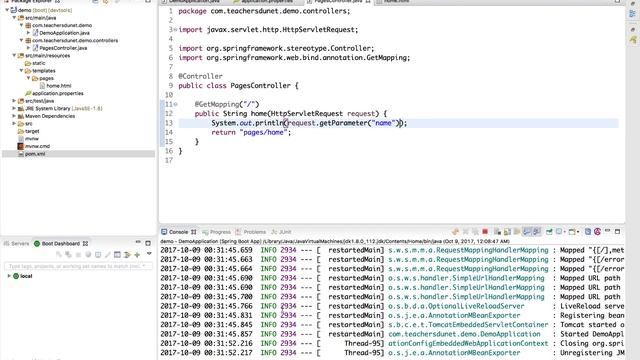640x360 pixels.
Task: Expand the JRE System Library node
Action: 14,109
